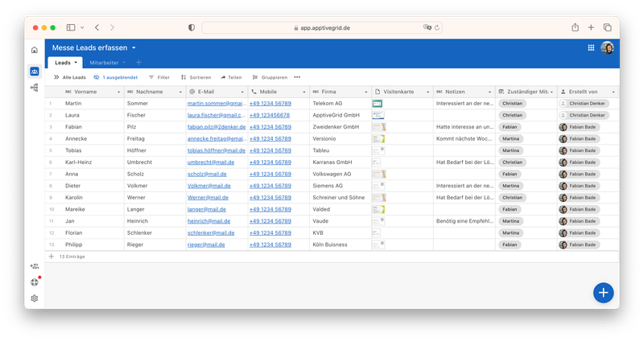644x341 pixels.
Task: Open the Erstellt von column dropdown arrow
Action: pos(613,92)
